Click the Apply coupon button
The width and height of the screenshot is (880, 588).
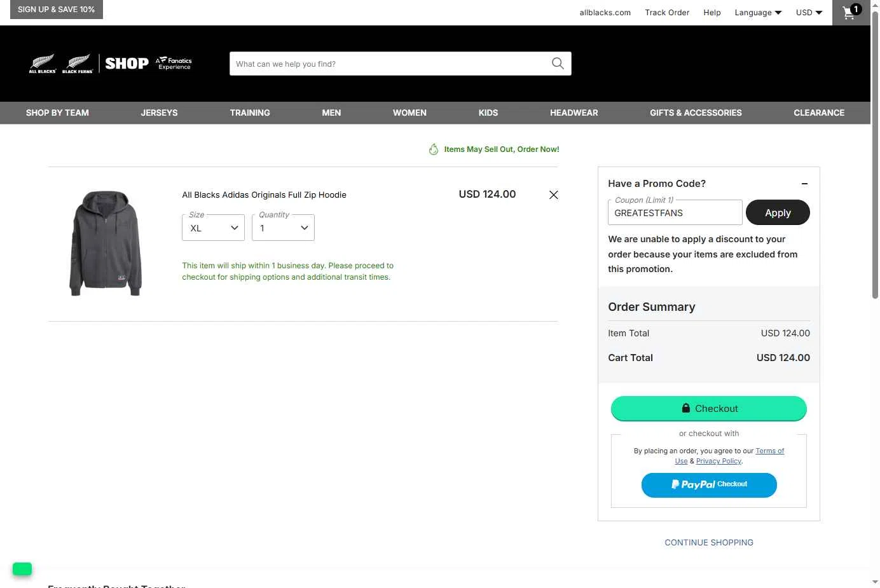pos(778,212)
